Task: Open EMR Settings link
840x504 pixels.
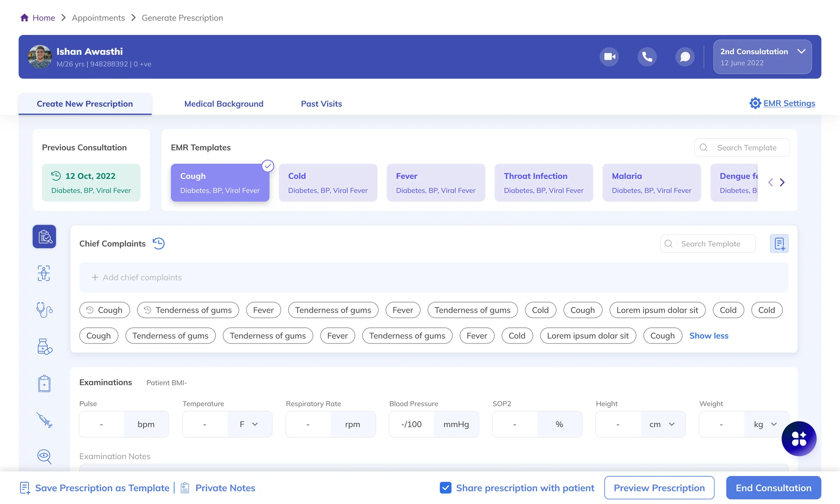Action: tap(789, 103)
